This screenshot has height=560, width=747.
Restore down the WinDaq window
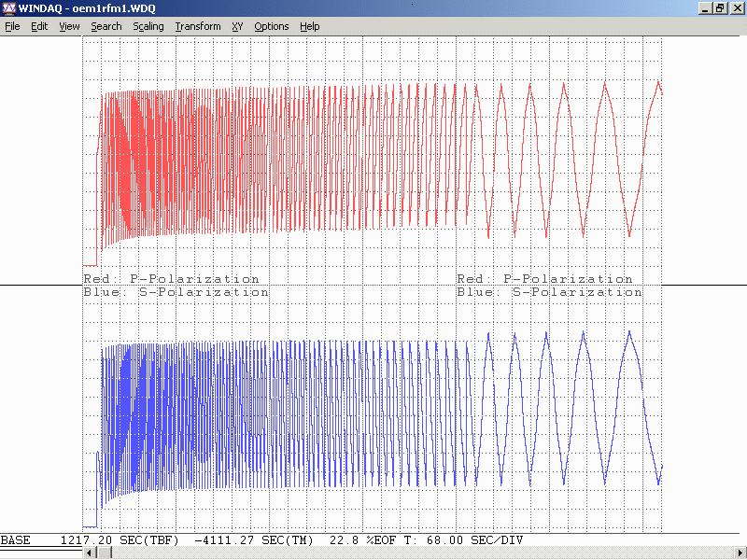coord(720,8)
